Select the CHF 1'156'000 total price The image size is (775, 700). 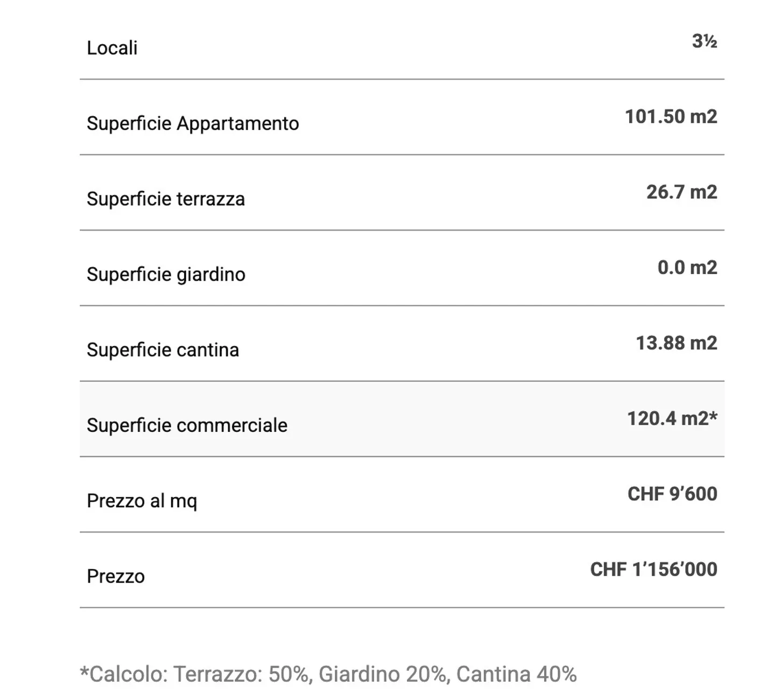coord(653,569)
